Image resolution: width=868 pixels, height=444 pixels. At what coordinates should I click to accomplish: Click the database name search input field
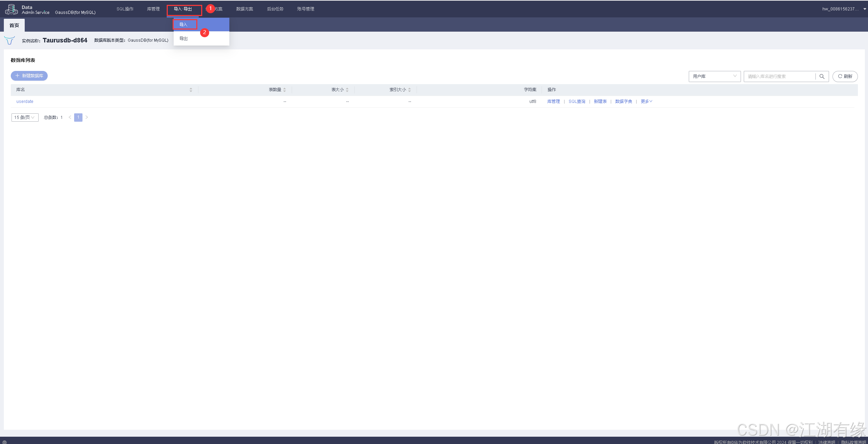click(x=780, y=76)
